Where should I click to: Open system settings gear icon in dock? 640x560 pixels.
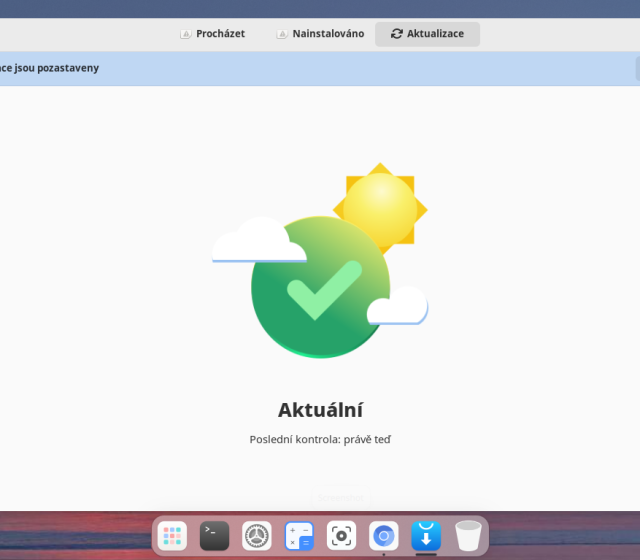tap(257, 536)
